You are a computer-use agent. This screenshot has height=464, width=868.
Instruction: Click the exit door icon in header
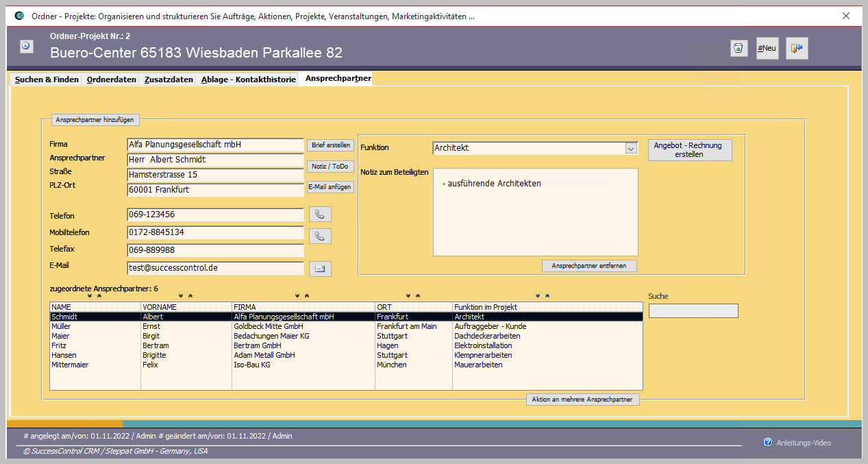pyautogui.click(x=796, y=49)
